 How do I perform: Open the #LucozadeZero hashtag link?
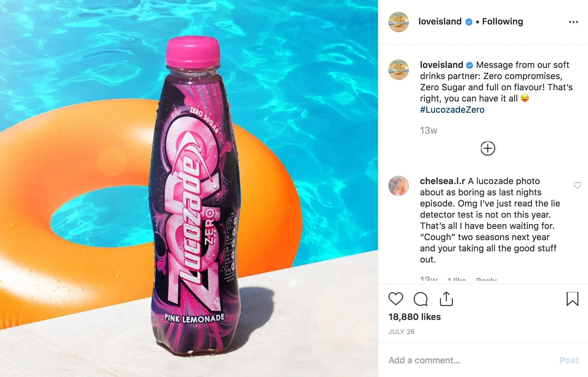(452, 110)
